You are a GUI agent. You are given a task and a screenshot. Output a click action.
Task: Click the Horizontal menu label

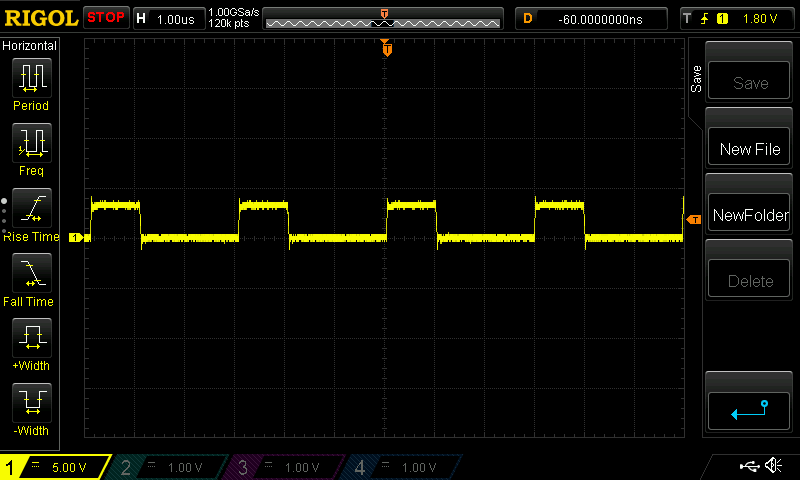30,45
